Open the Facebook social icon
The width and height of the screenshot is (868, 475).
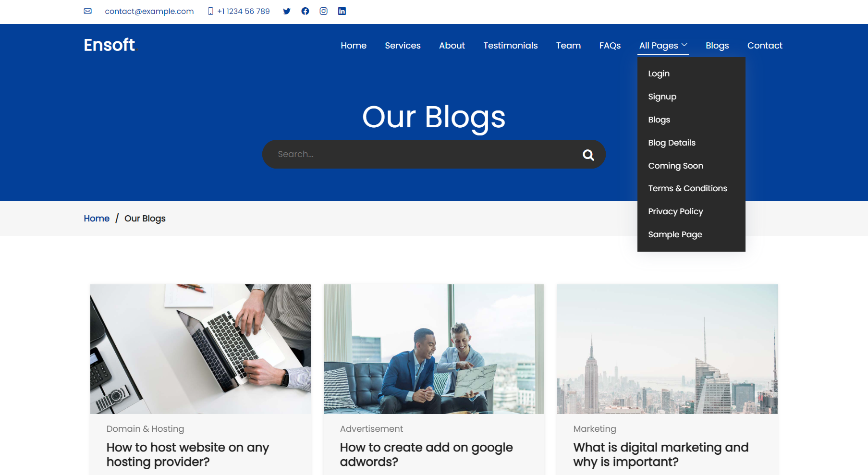click(305, 11)
